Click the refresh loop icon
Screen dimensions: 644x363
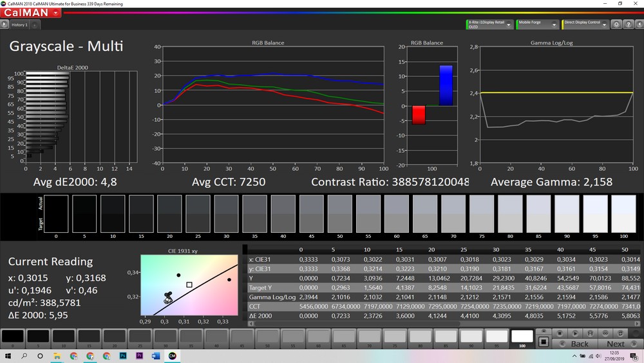[621, 333]
